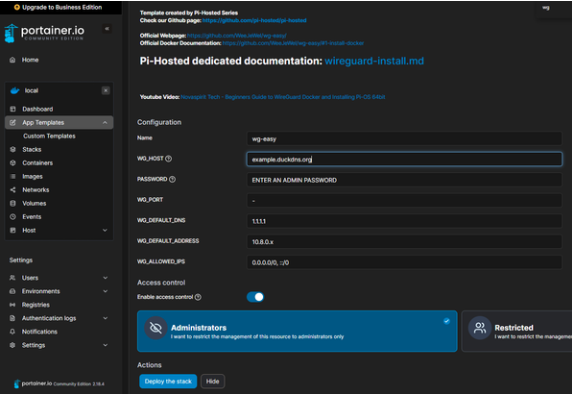Collapse the App Templates chevron
The image size is (572, 394).
tap(105, 123)
